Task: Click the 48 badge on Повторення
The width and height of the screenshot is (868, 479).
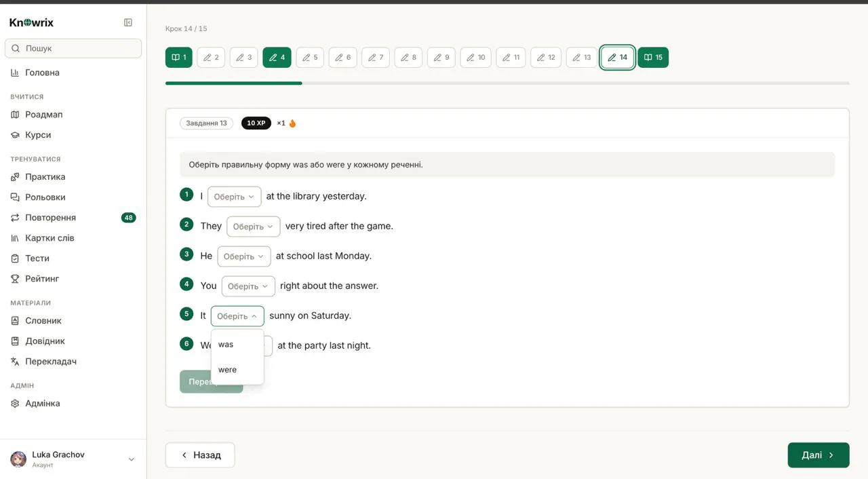Action: click(128, 218)
